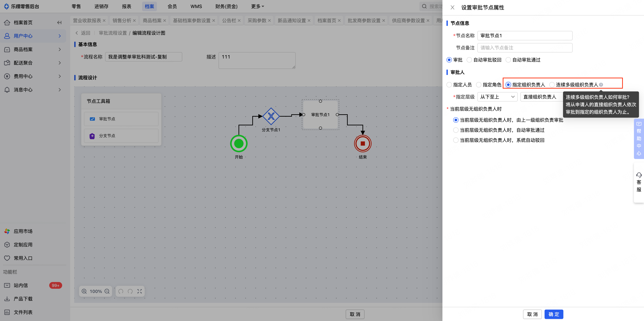Open 客服 headset support icon

click(639, 175)
